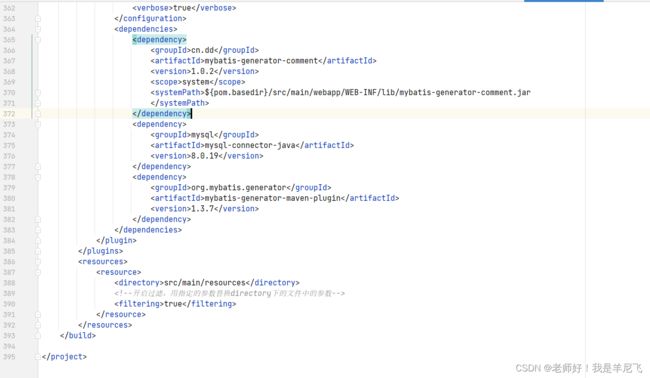The image size is (650, 378).
Task: Collapse fold marker on line 378 dependency
Action: coord(38,177)
